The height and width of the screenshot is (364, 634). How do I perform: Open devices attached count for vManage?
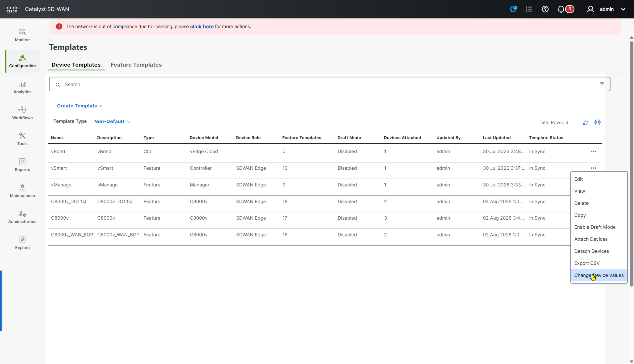[x=385, y=185]
